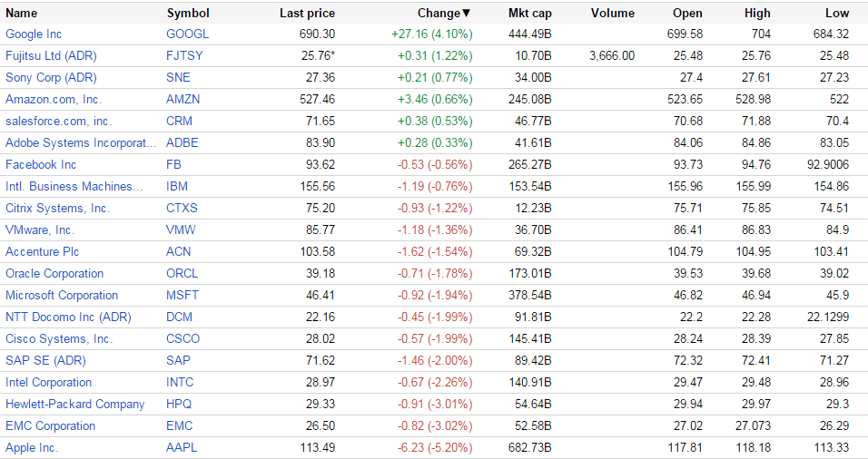Open the SAP SE (ADR) link
This screenshot has height=459, width=868.
pos(45,360)
